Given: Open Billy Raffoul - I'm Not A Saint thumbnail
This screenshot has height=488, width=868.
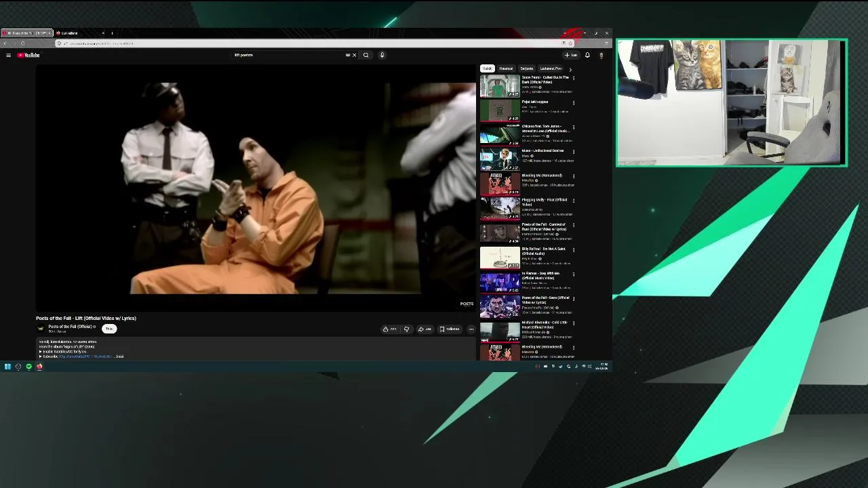Looking at the screenshot, I should pos(500,258).
